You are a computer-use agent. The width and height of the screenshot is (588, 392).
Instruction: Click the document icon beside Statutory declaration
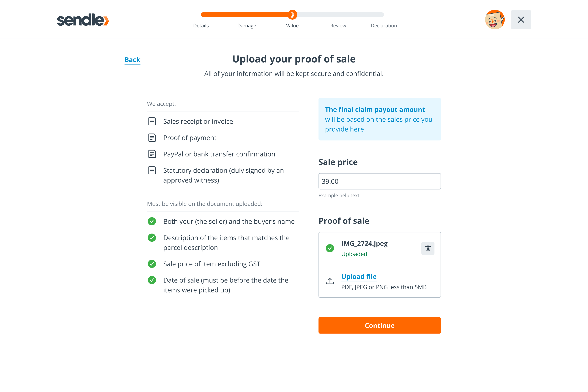tap(152, 170)
